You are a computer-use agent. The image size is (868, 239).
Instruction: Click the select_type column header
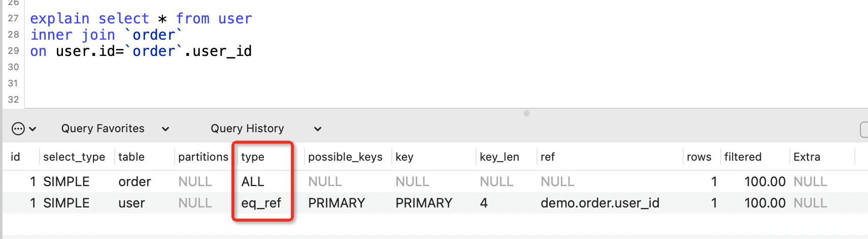[x=74, y=157]
